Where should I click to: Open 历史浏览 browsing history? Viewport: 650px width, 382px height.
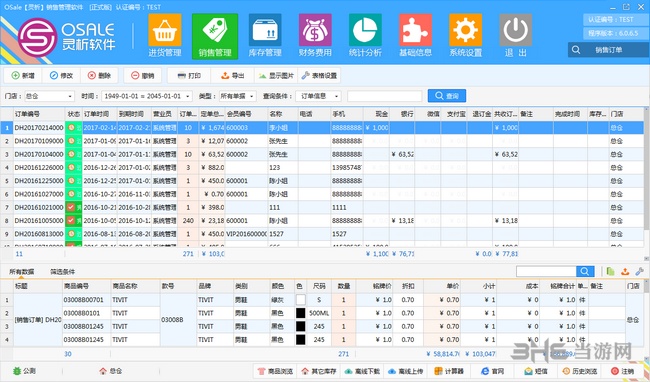click(580, 371)
